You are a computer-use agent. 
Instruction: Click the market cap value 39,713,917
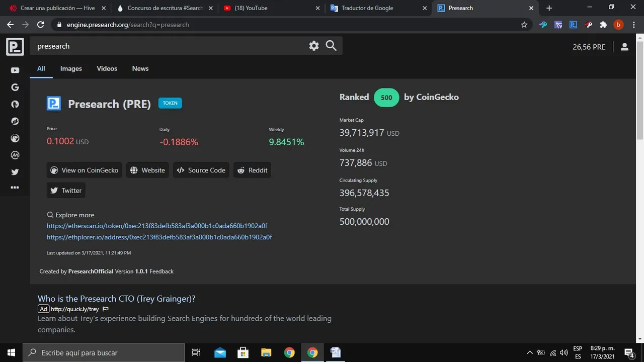pyautogui.click(x=362, y=133)
